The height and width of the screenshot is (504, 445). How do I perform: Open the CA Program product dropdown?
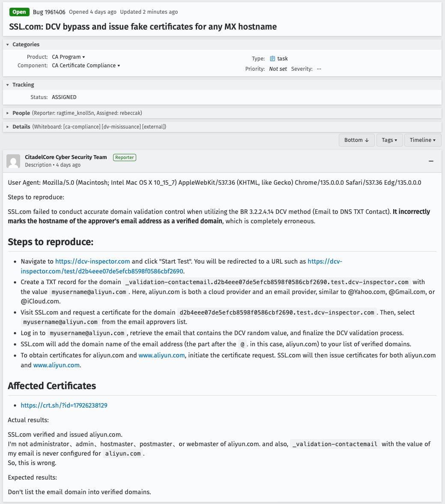tap(69, 57)
